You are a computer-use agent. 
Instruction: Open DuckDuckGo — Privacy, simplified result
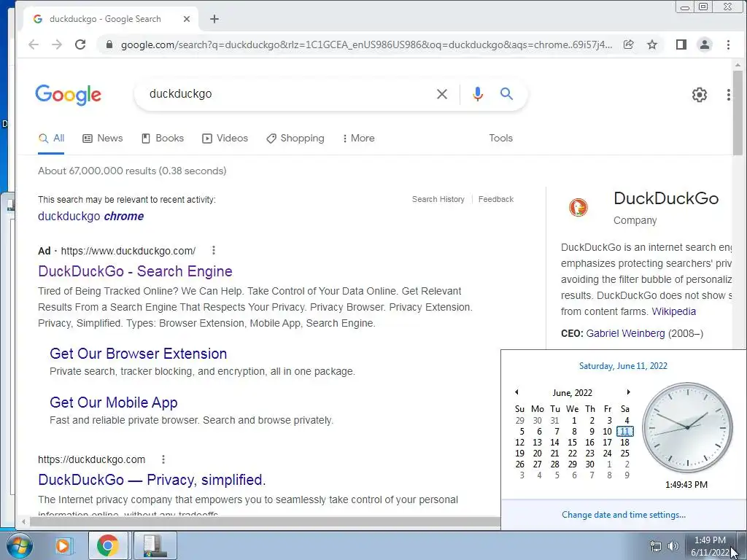152,480
